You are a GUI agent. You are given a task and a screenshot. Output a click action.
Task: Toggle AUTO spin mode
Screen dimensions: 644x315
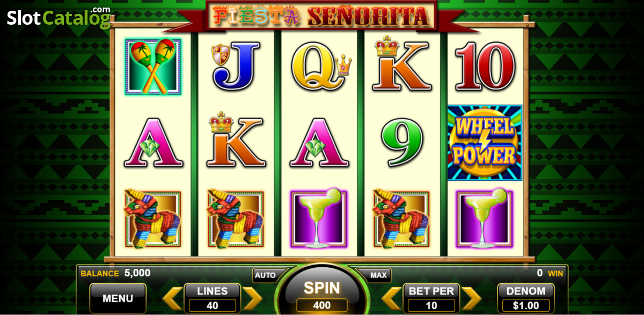click(x=265, y=275)
